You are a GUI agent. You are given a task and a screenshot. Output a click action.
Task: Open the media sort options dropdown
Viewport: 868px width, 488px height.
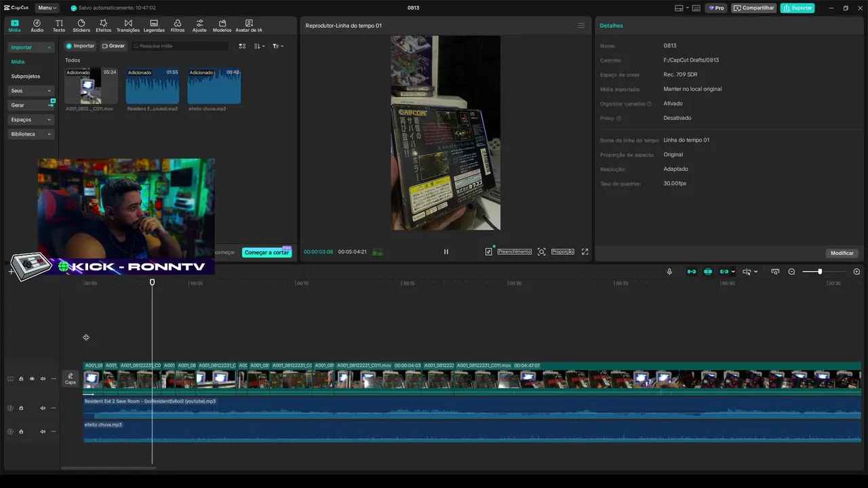click(260, 46)
